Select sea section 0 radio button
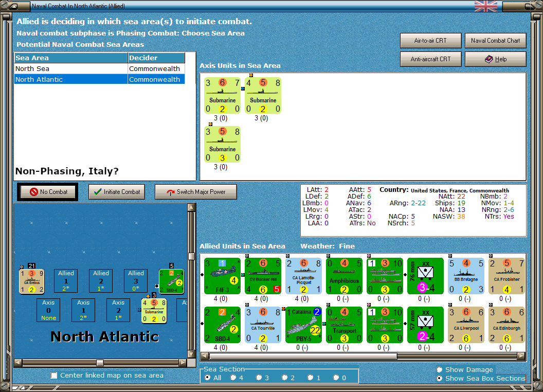This screenshot has height=392, width=543. [336, 378]
